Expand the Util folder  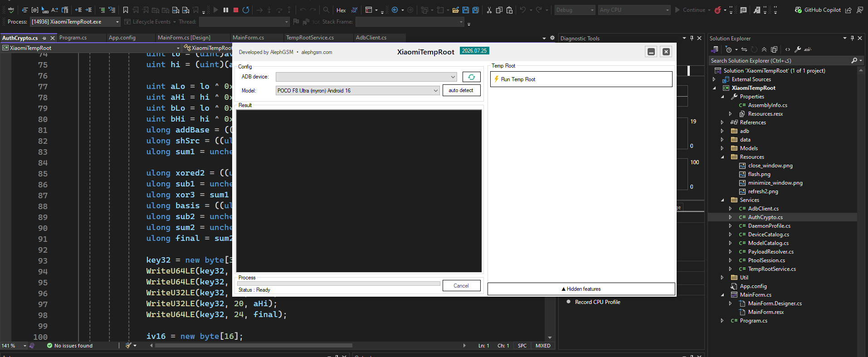722,278
